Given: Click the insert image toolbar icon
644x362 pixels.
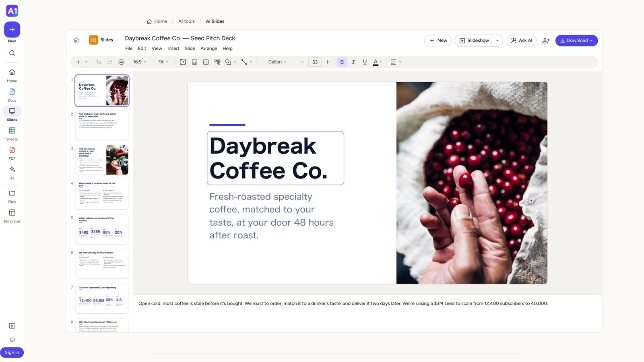Looking at the screenshot, I should pos(194,62).
